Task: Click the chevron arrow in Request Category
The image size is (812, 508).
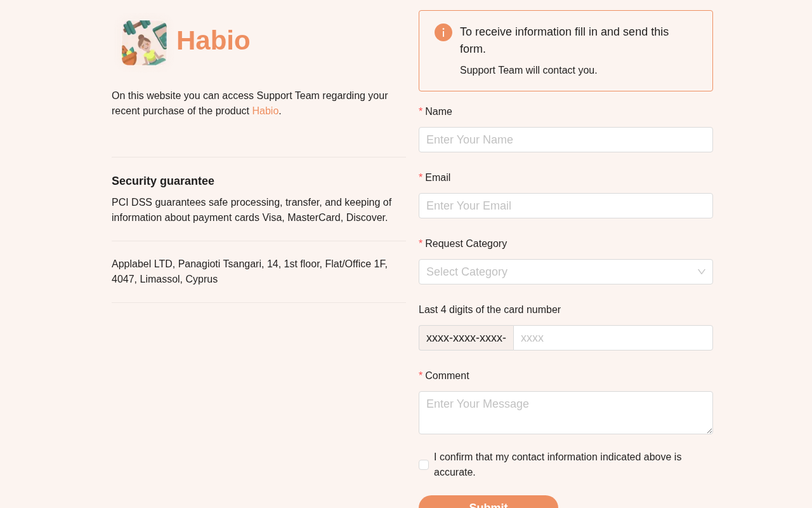Action: coord(701,272)
